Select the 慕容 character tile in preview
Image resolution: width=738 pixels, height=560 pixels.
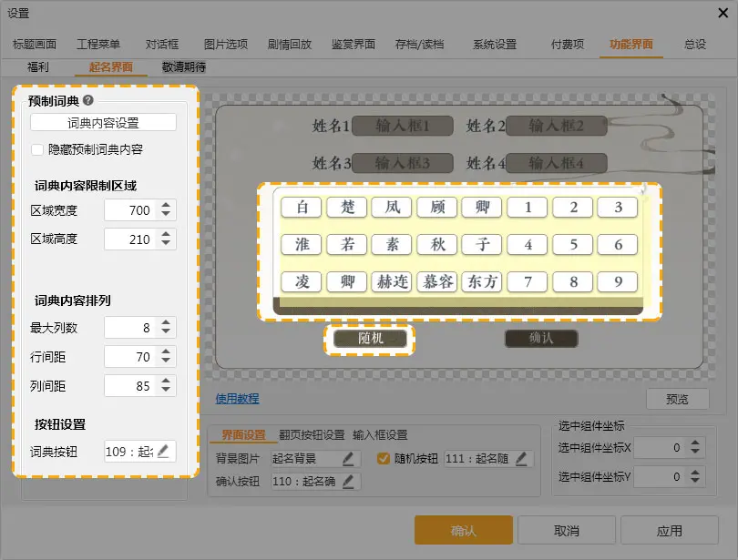pyautogui.click(x=438, y=281)
